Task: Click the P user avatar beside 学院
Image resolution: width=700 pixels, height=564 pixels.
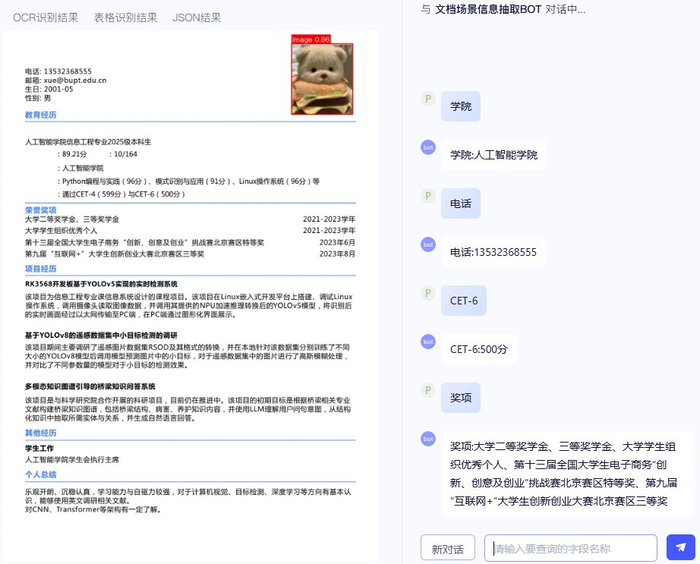Action: click(428, 98)
